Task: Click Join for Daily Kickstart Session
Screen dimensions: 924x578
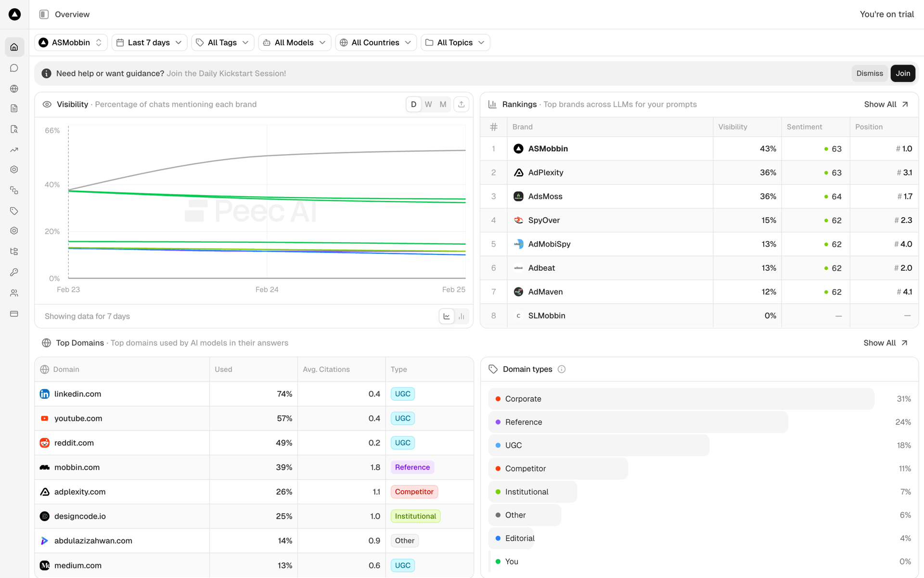Action: pyautogui.click(x=903, y=73)
